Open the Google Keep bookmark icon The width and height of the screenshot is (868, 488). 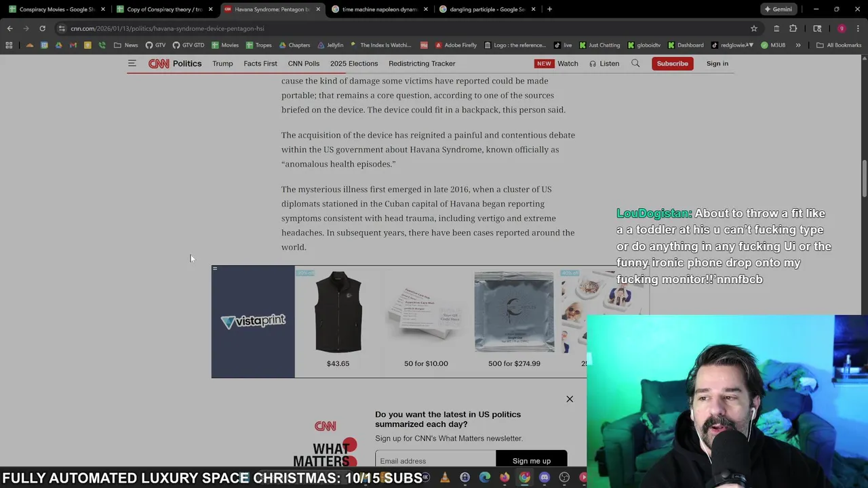point(87,45)
